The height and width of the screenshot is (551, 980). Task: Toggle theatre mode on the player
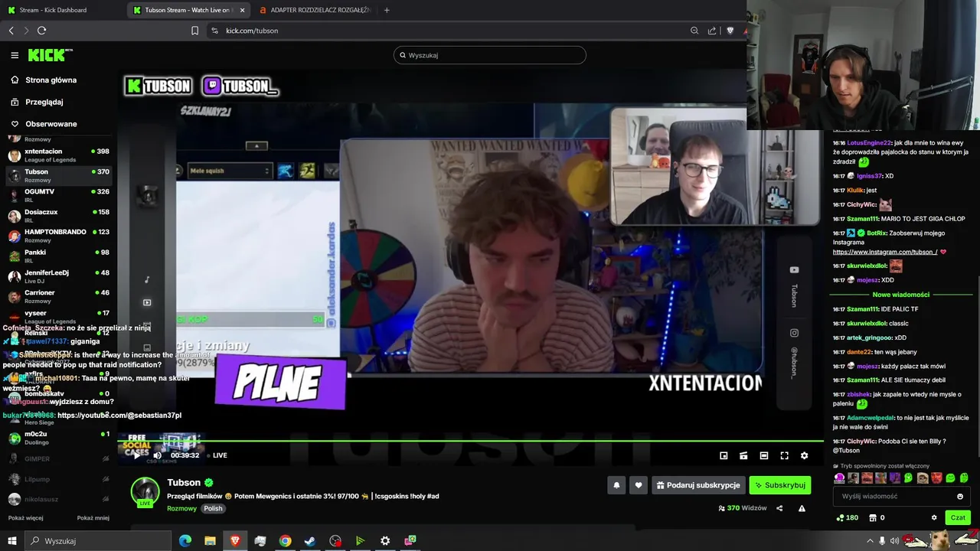(763, 455)
